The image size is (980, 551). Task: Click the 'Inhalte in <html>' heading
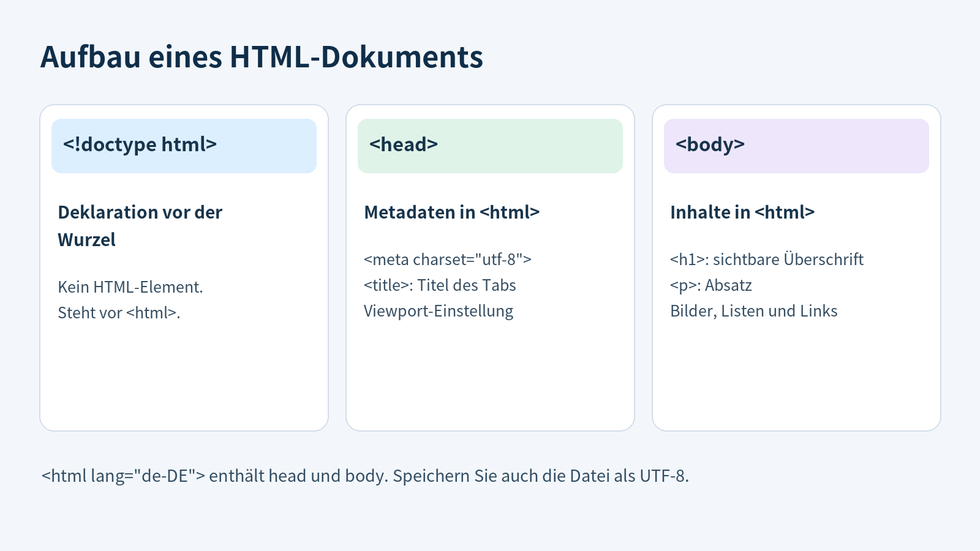click(742, 212)
